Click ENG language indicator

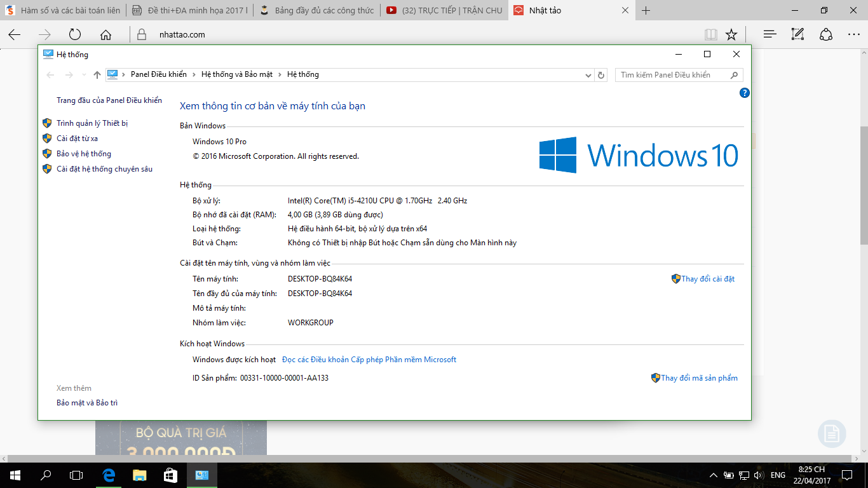pos(778,475)
